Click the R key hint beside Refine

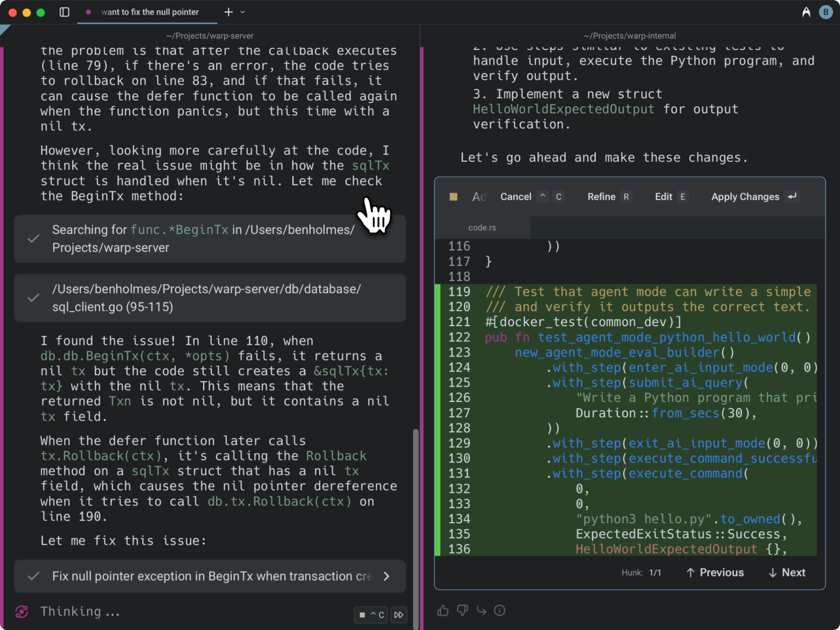click(x=626, y=197)
